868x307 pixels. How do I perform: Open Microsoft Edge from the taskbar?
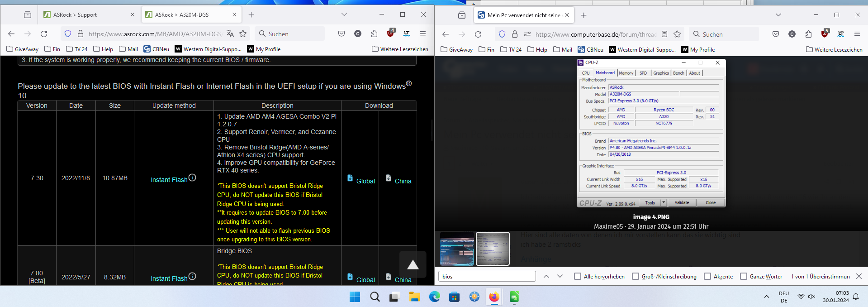pos(435,297)
